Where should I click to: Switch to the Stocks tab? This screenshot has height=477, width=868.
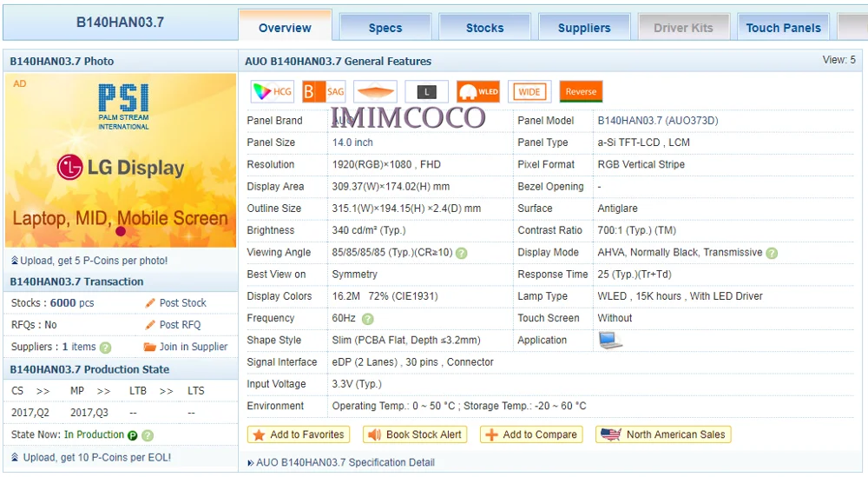tap(485, 28)
